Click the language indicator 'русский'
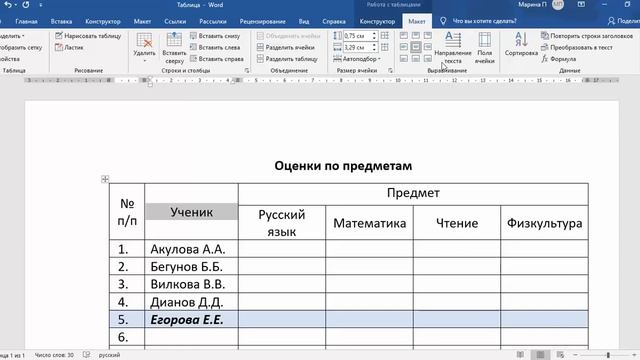Image resolution: width=640 pixels, height=360 pixels. click(109, 355)
